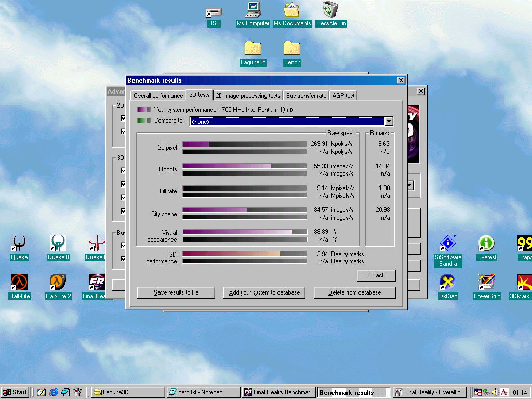Click the Save results to file button
This screenshot has width=532, height=399.
[176, 292]
